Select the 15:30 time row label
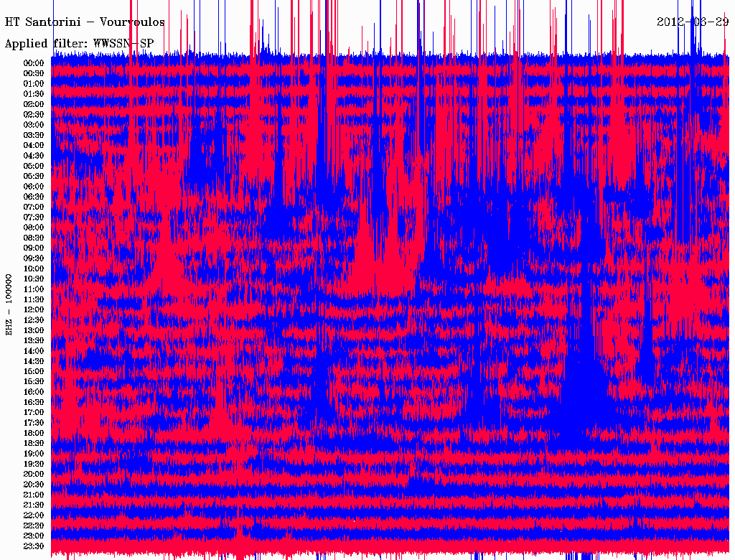 tap(34, 382)
